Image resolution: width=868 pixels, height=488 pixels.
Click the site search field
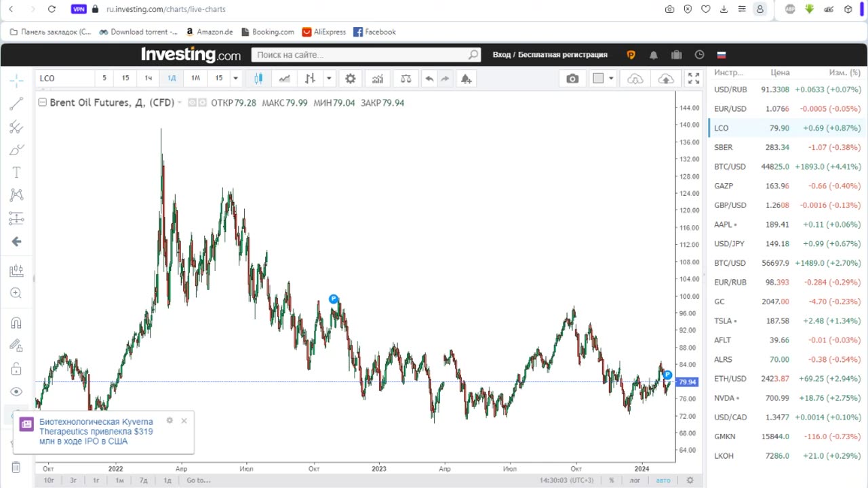pyautogui.click(x=366, y=55)
